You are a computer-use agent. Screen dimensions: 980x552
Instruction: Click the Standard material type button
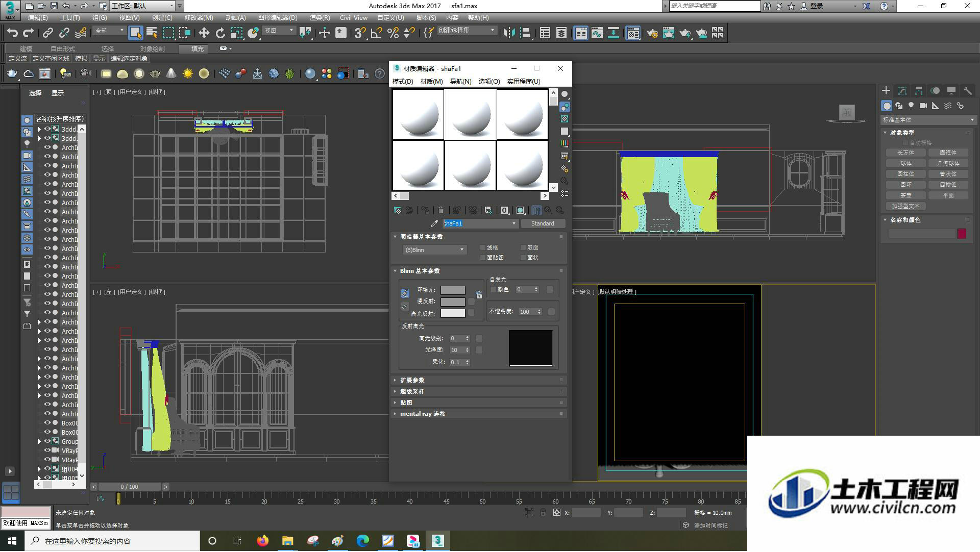543,223
